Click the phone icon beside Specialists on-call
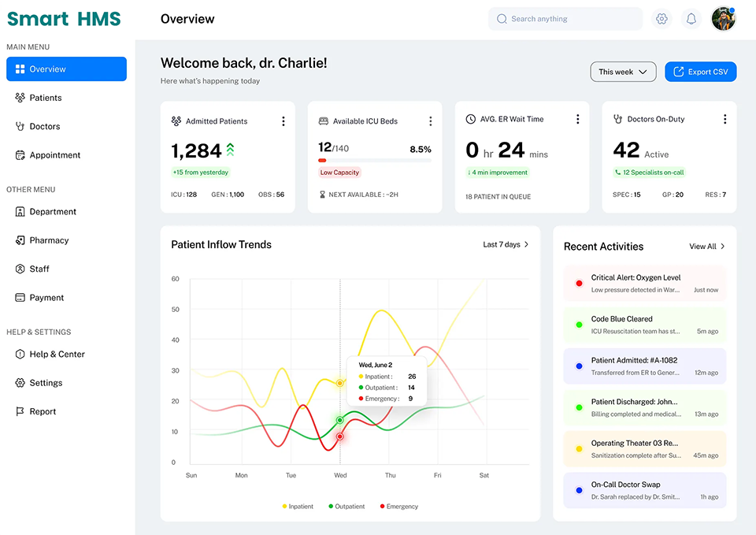The image size is (756, 535). tap(617, 173)
